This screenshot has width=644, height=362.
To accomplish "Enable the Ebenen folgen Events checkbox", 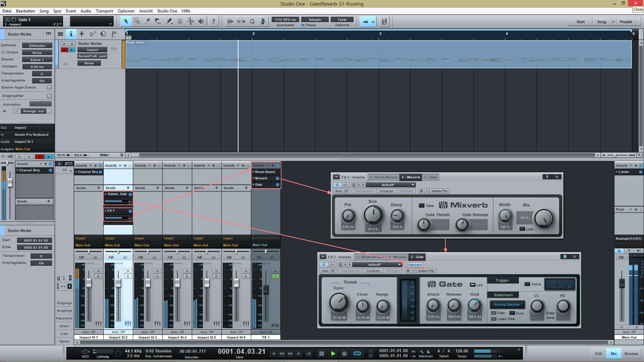I will click(49, 87).
